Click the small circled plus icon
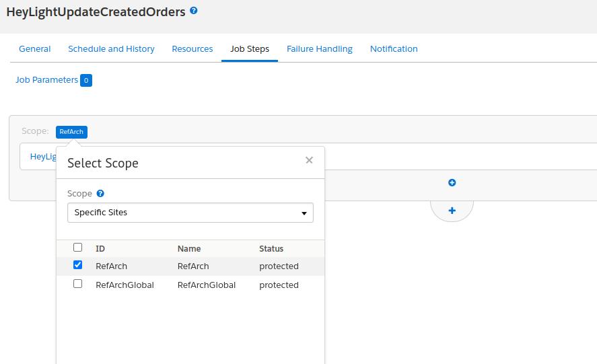This screenshot has width=597, height=364. pyautogui.click(x=452, y=183)
